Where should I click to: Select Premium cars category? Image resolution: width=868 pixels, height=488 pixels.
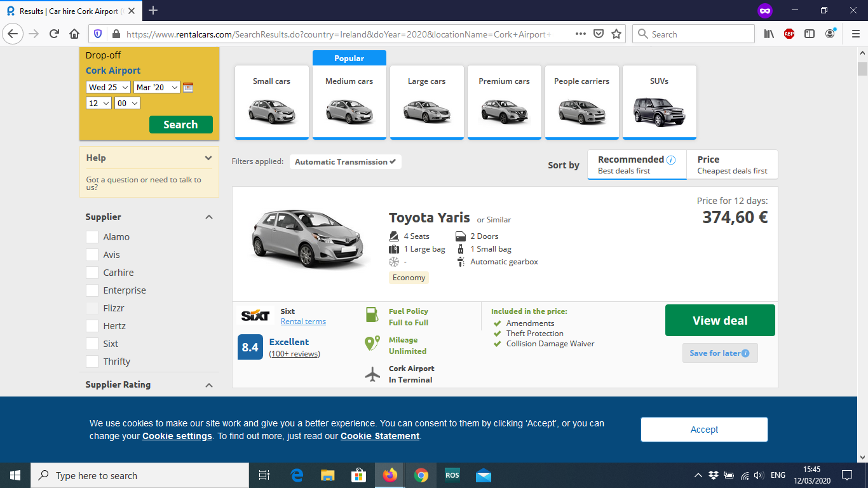[505, 102]
